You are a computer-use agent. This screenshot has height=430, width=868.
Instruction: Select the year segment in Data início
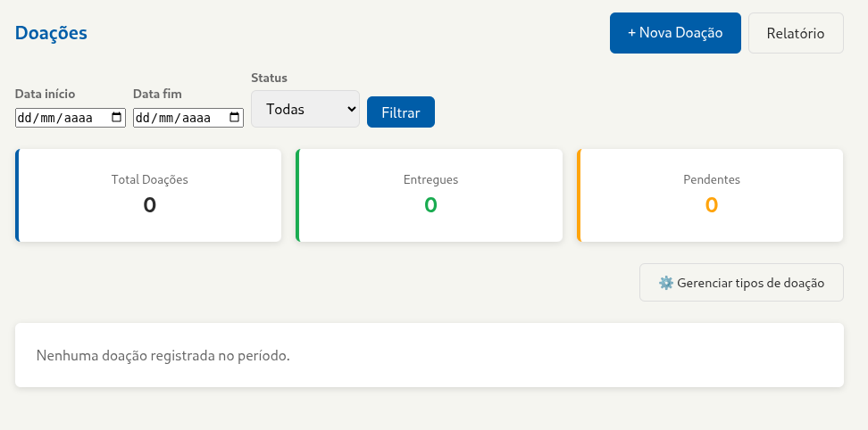point(78,117)
